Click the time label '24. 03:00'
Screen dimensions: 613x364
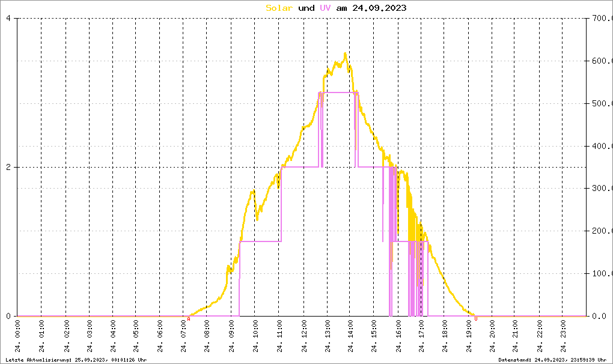tap(90, 336)
